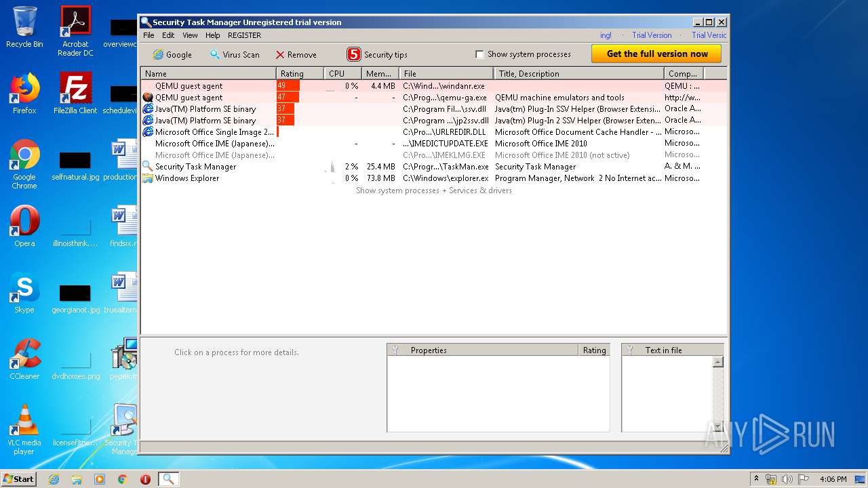This screenshot has height=488, width=868.
Task: Open georgianot.jpg desktop file
Action: (x=75, y=300)
